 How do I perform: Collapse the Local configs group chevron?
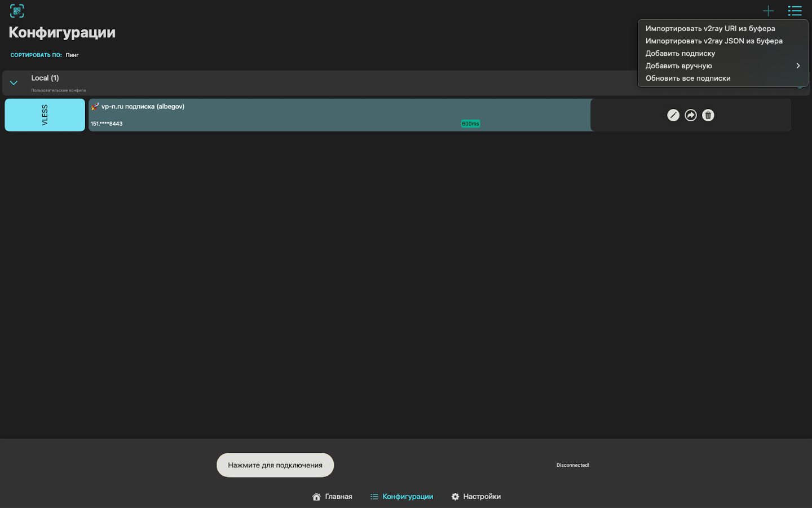click(x=14, y=82)
